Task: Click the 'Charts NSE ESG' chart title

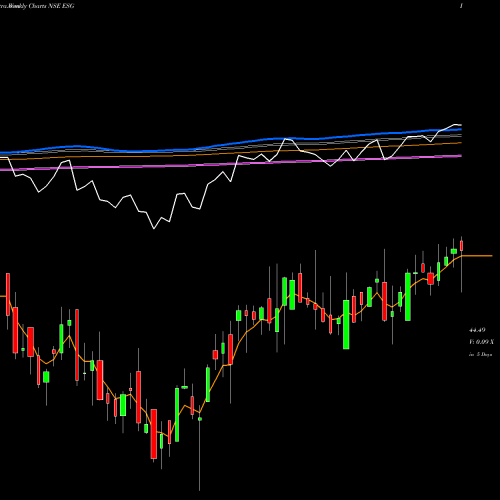Action: pyautogui.click(x=51, y=6)
